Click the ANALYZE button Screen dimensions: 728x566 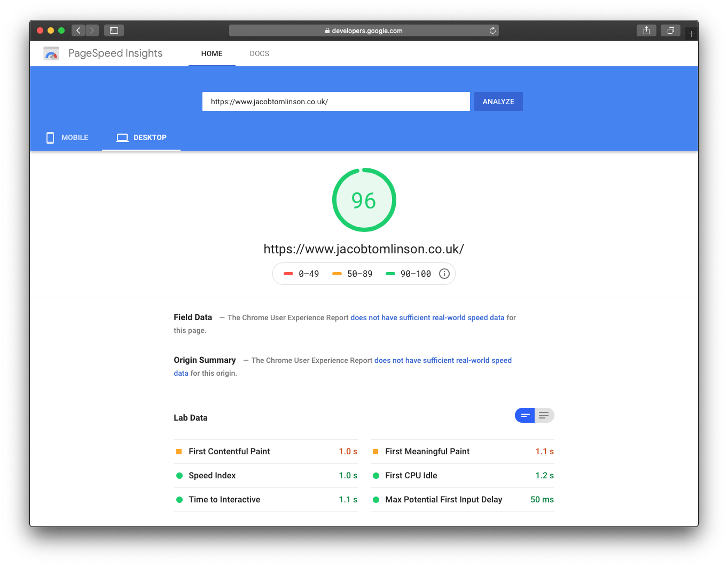click(498, 102)
